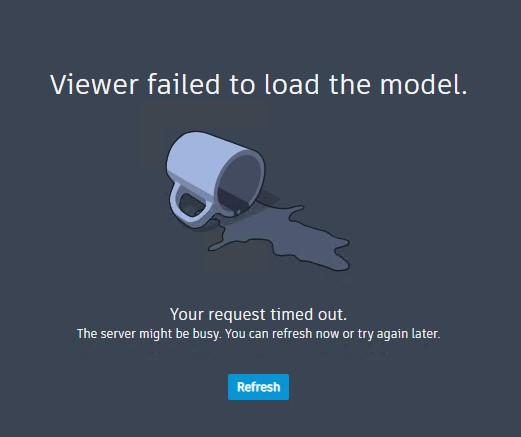Image resolution: width=521 pixels, height=437 pixels.
Task: Click the dark opening of the mug
Action: (241, 183)
